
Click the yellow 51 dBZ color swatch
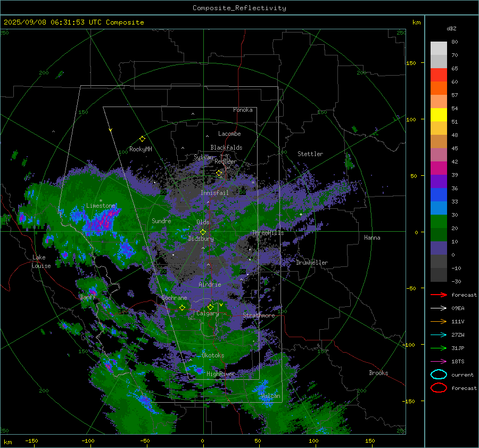click(x=439, y=115)
